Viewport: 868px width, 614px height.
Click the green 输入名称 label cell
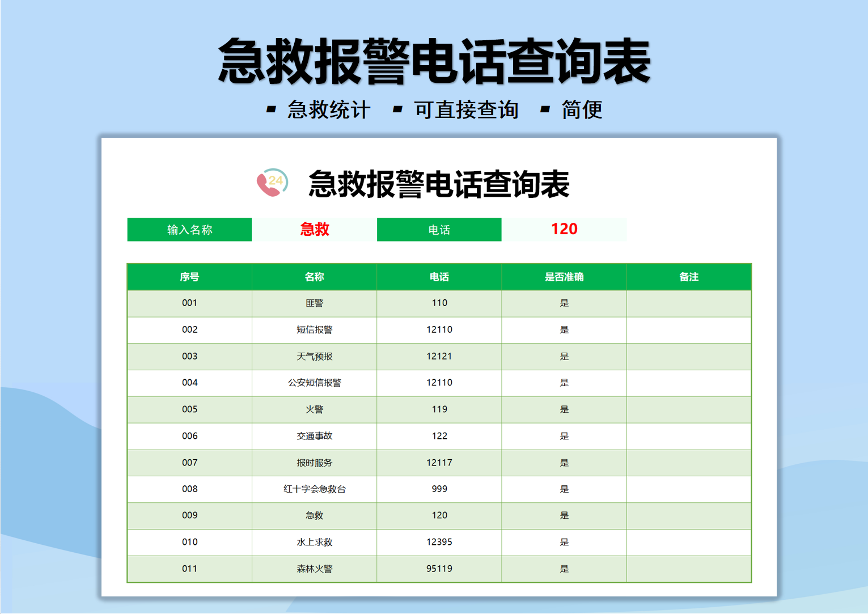pyautogui.click(x=190, y=230)
